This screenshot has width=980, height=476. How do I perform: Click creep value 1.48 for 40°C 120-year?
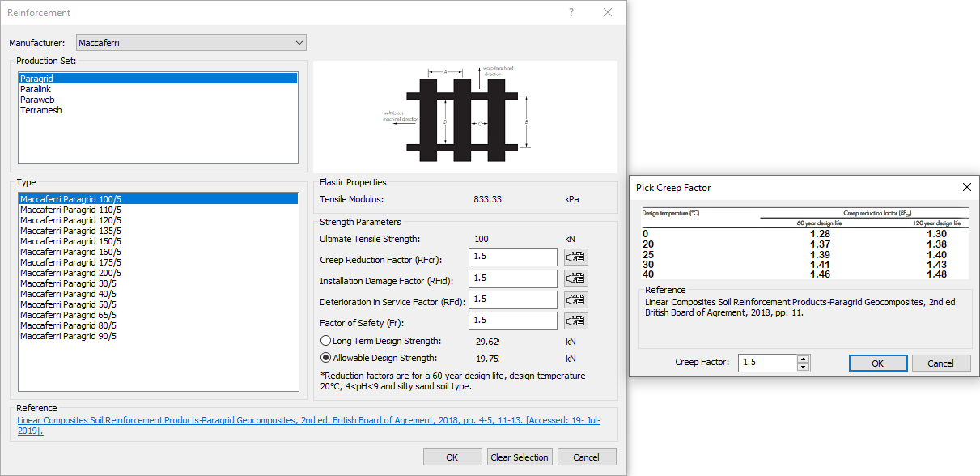pos(936,275)
